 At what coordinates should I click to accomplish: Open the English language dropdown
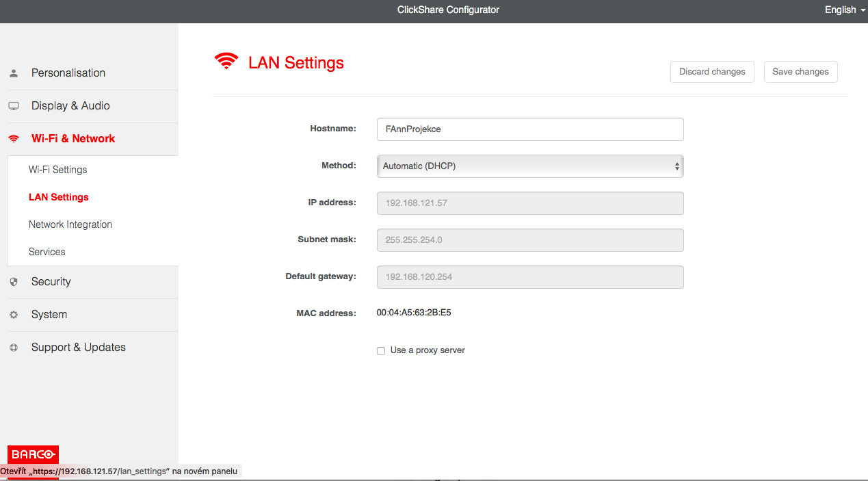(x=844, y=10)
